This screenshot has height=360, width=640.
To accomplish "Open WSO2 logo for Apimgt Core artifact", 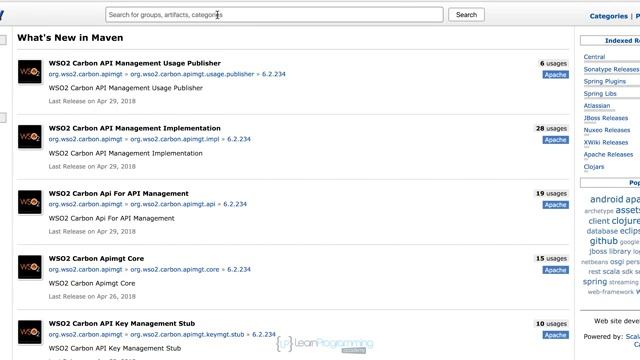I will tap(29, 267).
